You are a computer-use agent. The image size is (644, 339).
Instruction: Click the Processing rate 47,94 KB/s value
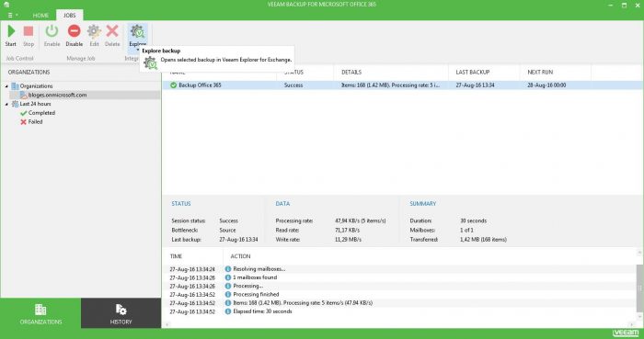coord(361,220)
